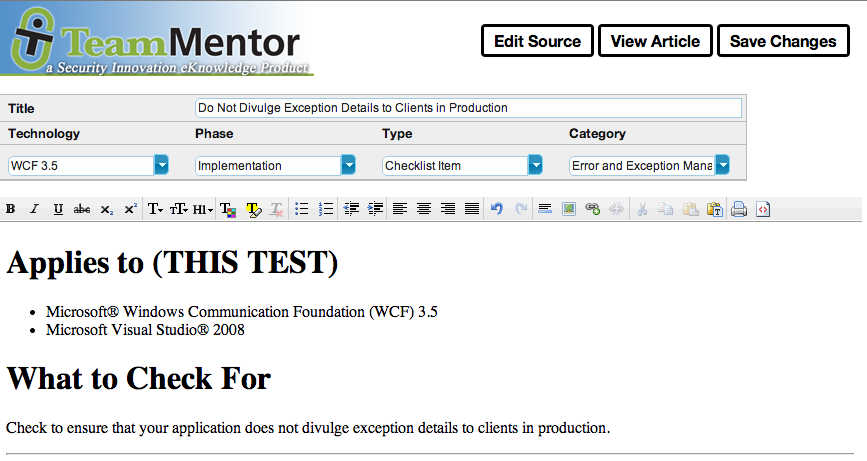867x461 pixels.
Task: Insert a numbered list
Action: [325, 209]
